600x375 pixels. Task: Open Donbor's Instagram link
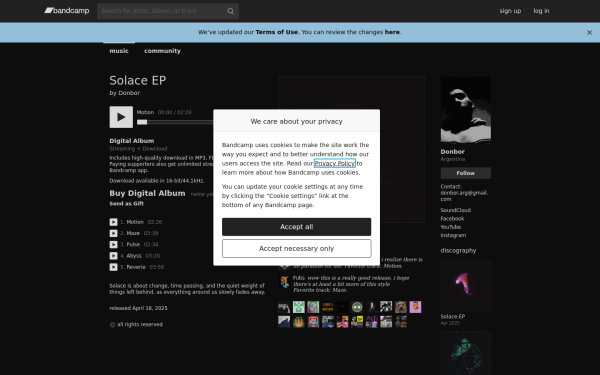[453, 235]
